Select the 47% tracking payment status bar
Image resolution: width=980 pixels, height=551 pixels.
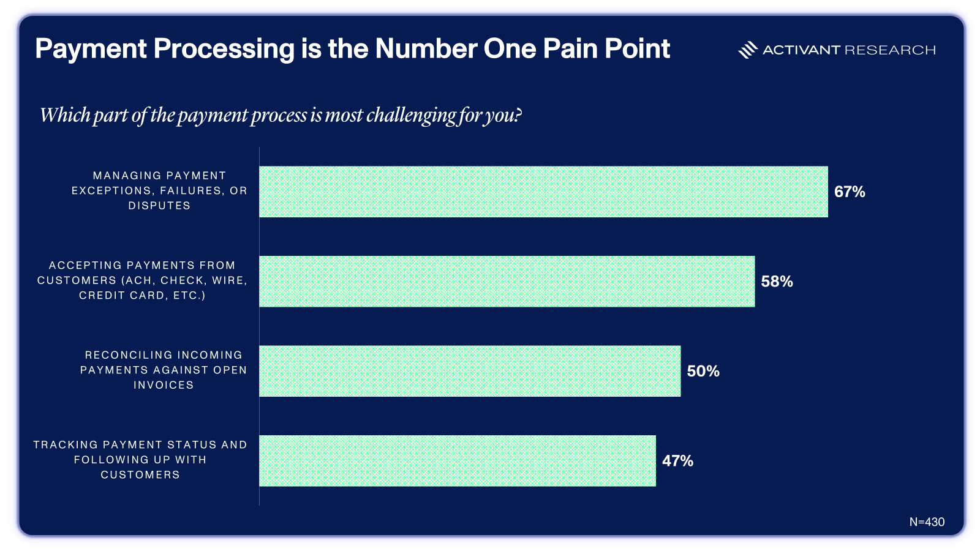[458, 461]
